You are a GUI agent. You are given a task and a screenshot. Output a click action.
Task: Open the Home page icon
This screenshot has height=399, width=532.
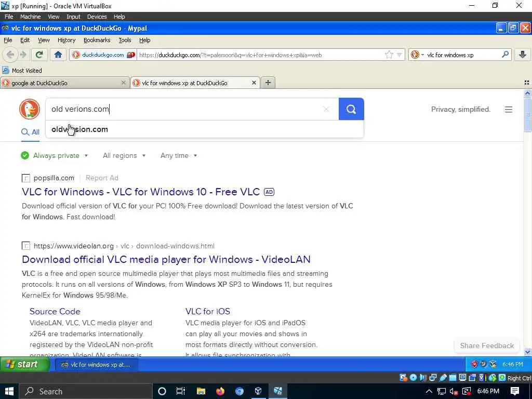[58, 55]
